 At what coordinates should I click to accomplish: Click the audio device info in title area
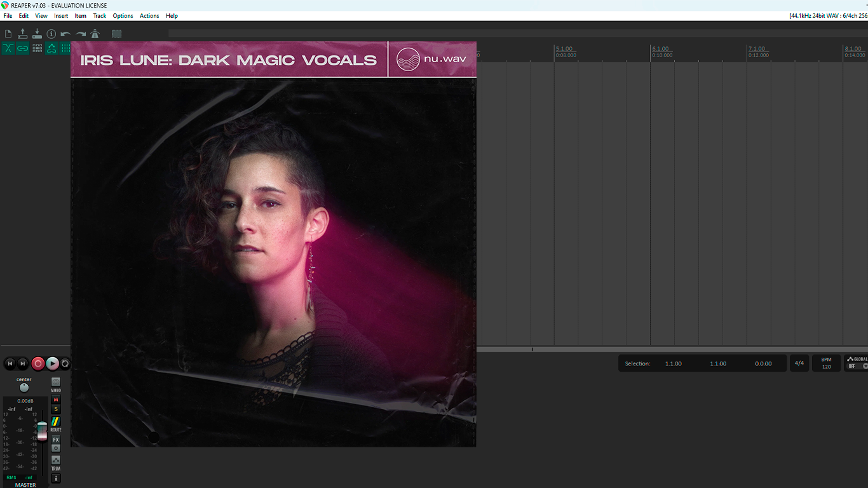829,16
